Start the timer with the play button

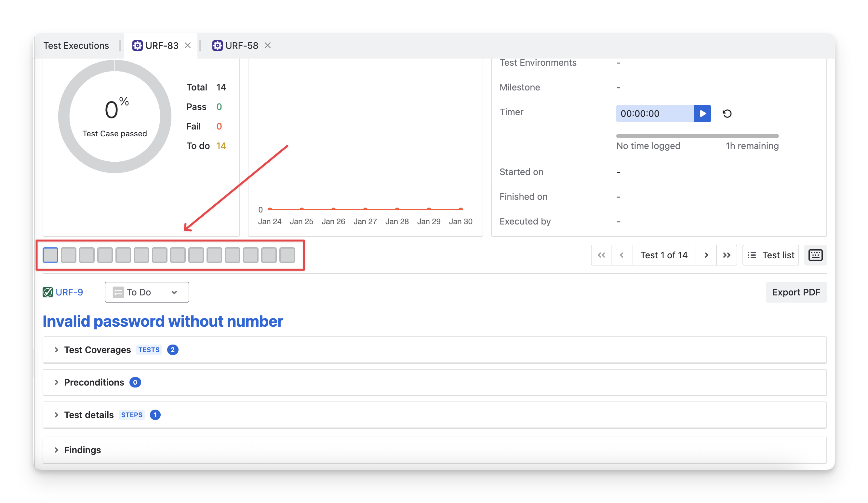(703, 113)
